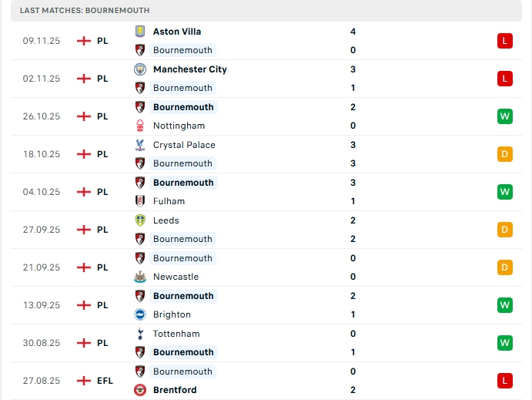The height and width of the screenshot is (400, 532).
Task: Click the Aston Villa club crest
Action: tap(140, 32)
